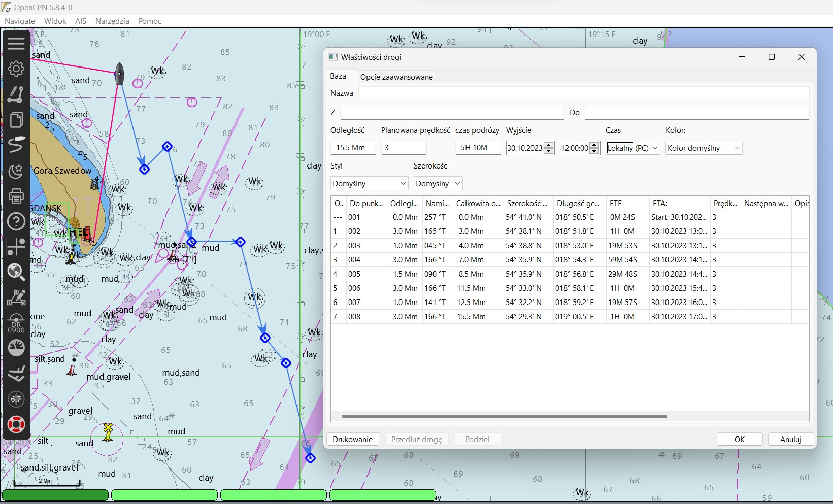Click the Nazwa route name field
This screenshot has width=833, height=504.
583,93
